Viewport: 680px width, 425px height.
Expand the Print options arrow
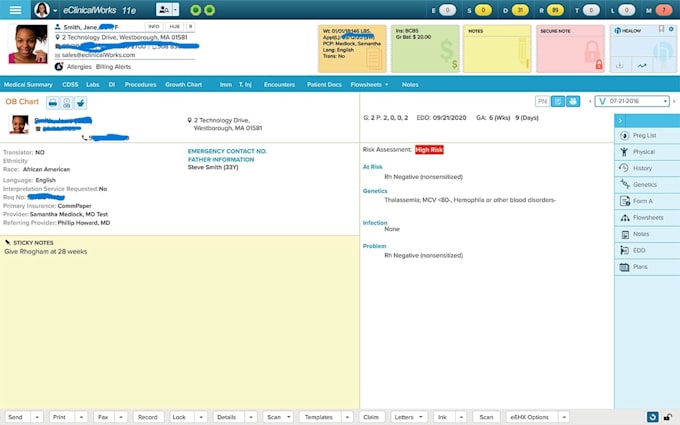81,417
